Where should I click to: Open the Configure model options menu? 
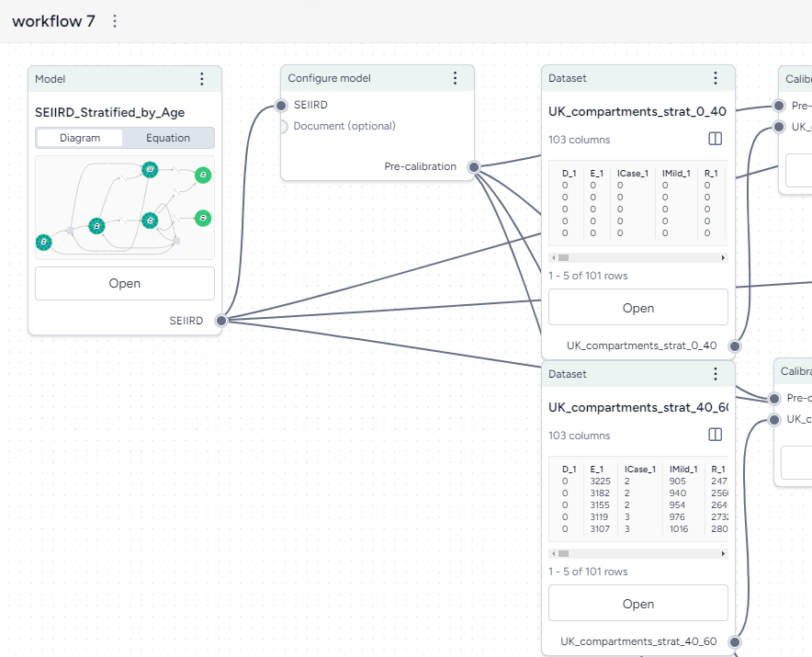pos(455,78)
